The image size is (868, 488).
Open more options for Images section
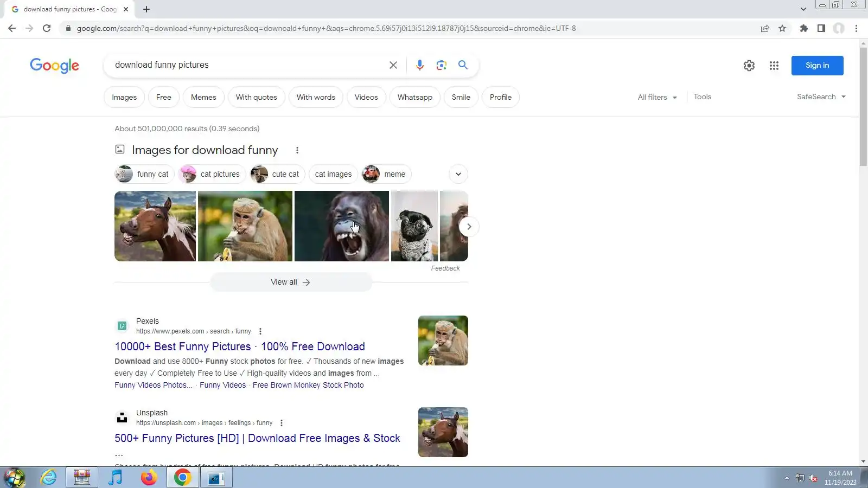tap(297, 150)
